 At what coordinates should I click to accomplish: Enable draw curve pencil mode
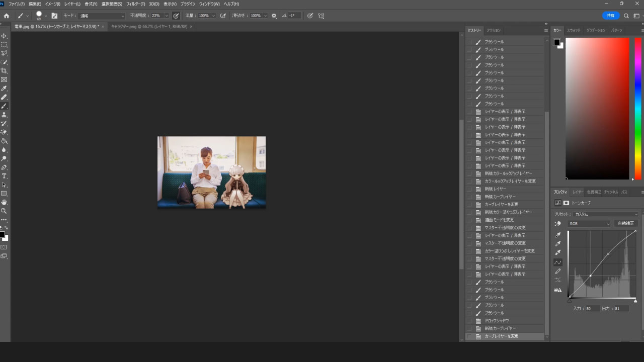[558, 271]
